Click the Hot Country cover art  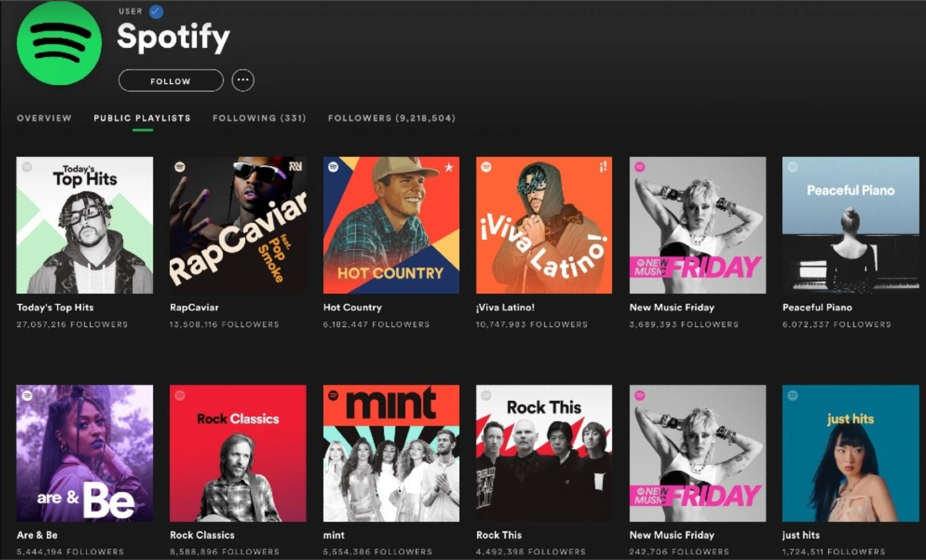pyautogui.click(x=391, y=225)
